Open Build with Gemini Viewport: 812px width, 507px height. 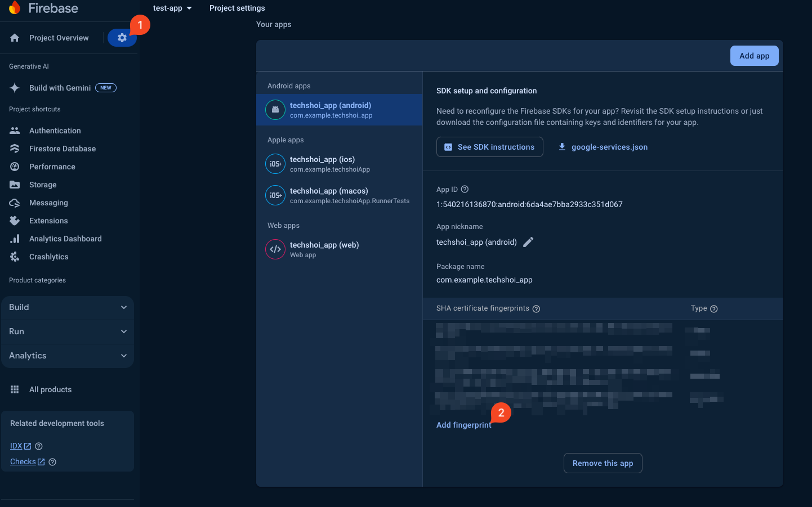60,88
